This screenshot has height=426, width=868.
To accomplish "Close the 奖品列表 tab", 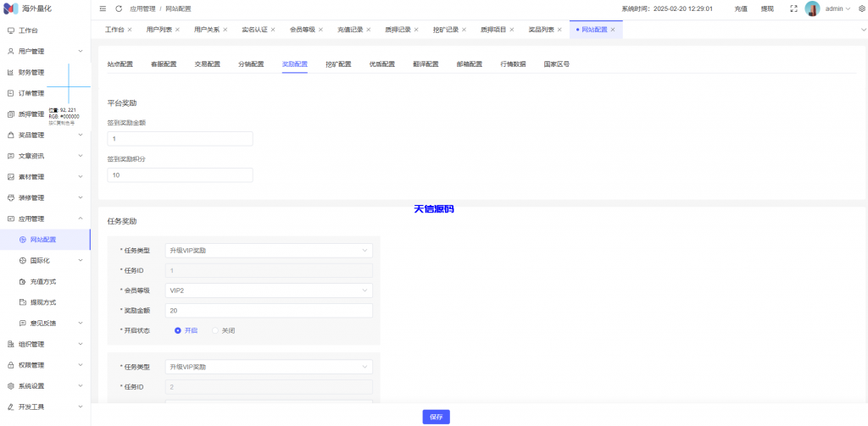I will pyautogui.click(x=559, y=30).
